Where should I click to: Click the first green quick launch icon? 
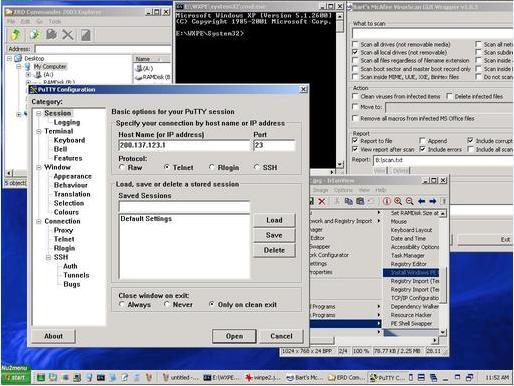coord(41,378)
